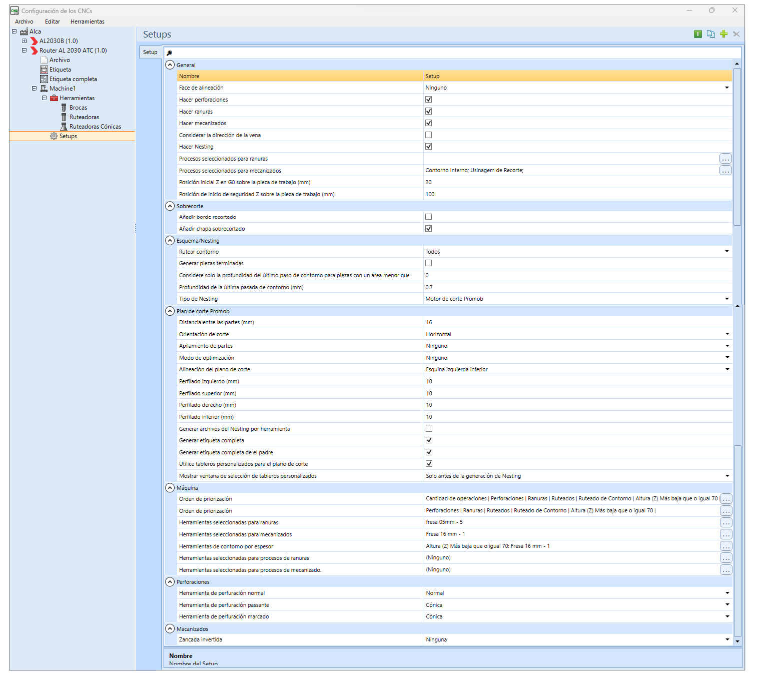Click the Alca factory icon in tree
763x700 pixels.
point(24,32)
